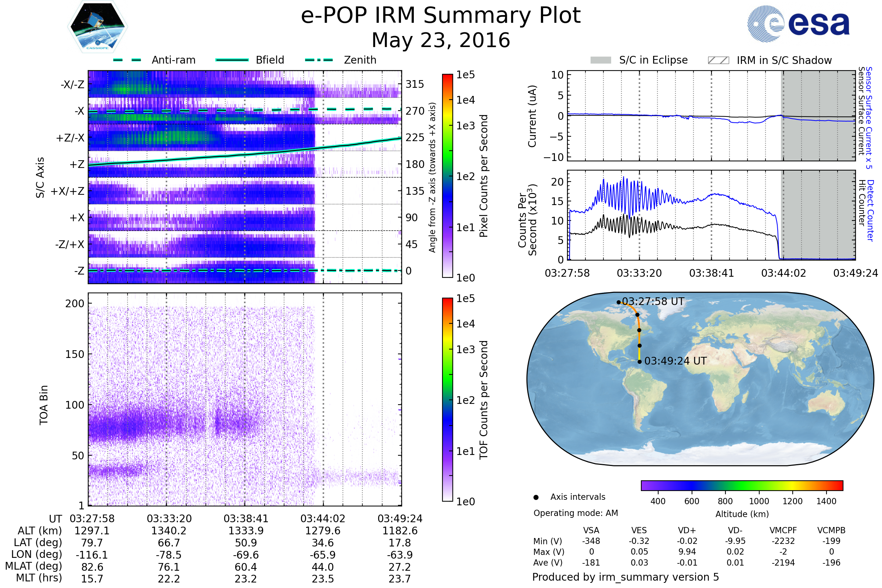
Task: Click the e-POP IRM Summary Plot title
Action: click(x=441, y=16)
